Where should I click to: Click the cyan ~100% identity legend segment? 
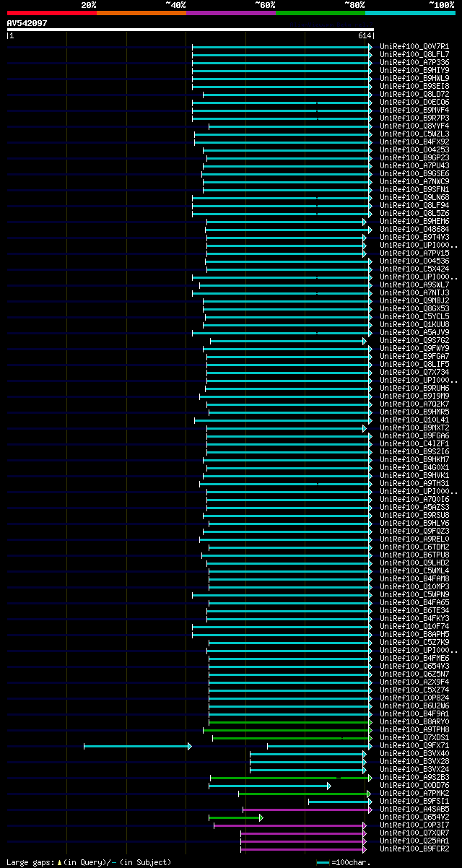pos(410,13)
